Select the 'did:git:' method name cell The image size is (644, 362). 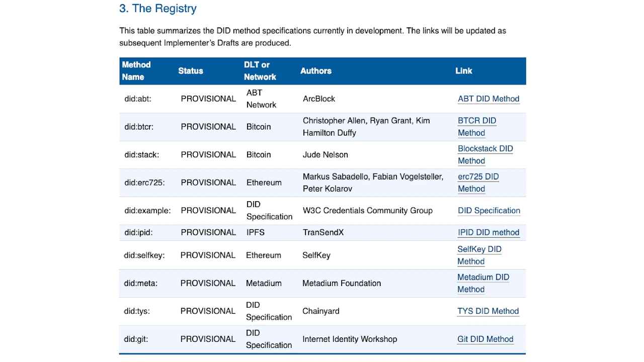pos(136,339)
